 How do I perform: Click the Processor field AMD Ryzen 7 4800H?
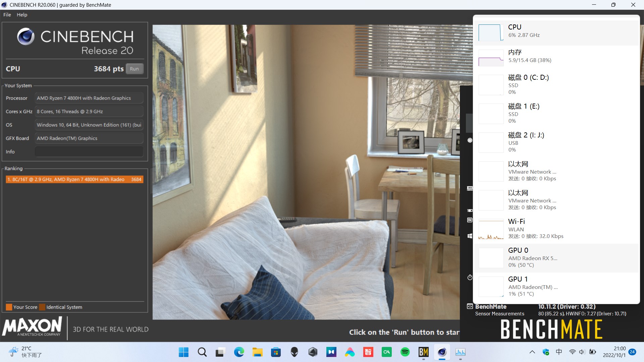[89, 98]
